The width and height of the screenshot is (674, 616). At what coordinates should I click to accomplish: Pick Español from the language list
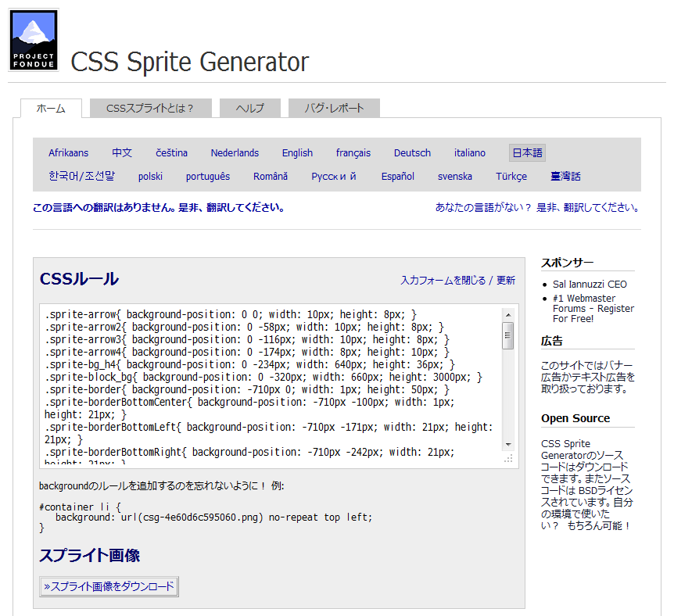[397, 177]
